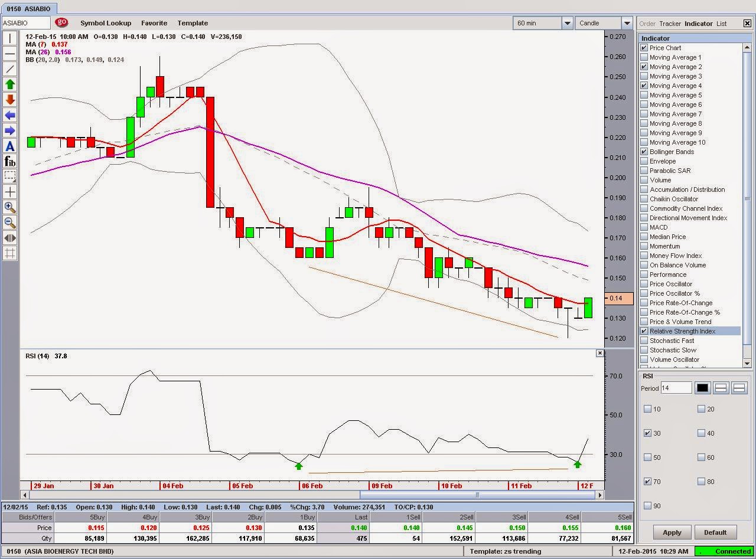Enable the Parabolic SAR checkbox
This screenshot has width=756, height=559.
(x=644, y=171)
